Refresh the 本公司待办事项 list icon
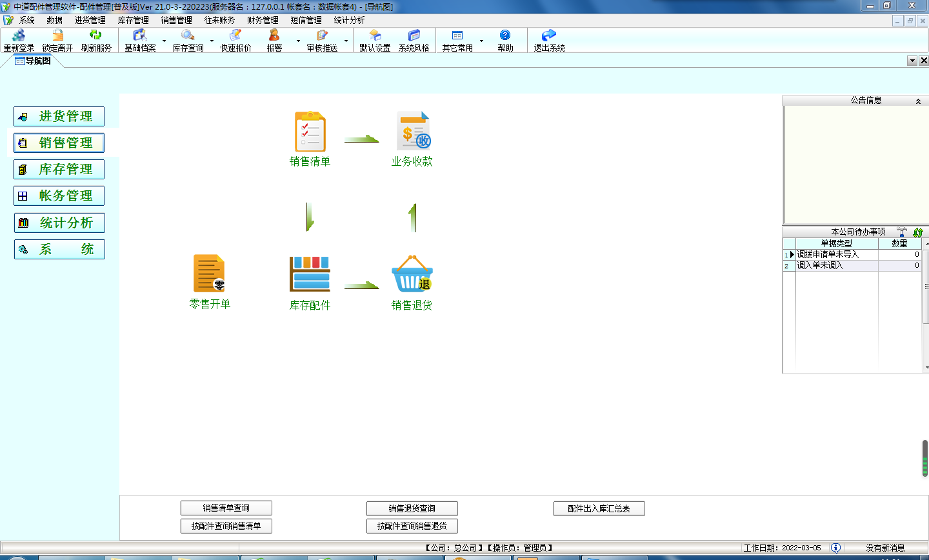The width and height of the screenshot is (929, 560). (x=918, y=232)
